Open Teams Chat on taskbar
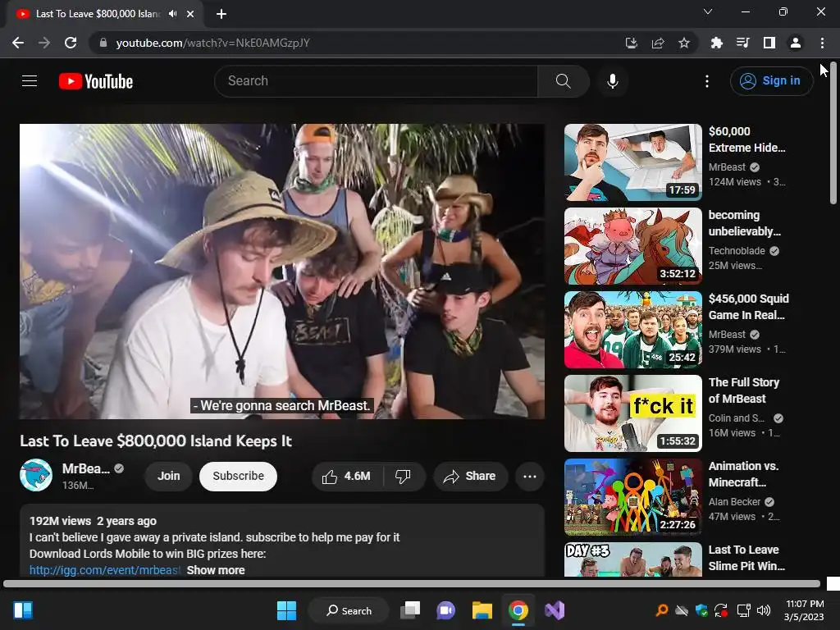The image size is (840, 630). [445, 610]
